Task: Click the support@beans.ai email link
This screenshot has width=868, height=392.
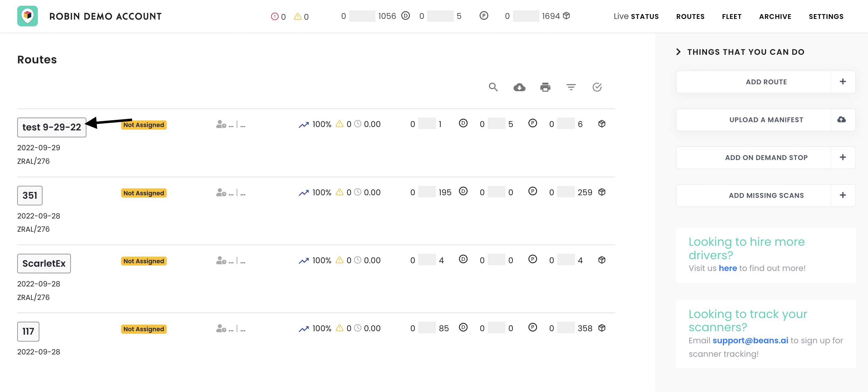Action: tap(750, 340)
